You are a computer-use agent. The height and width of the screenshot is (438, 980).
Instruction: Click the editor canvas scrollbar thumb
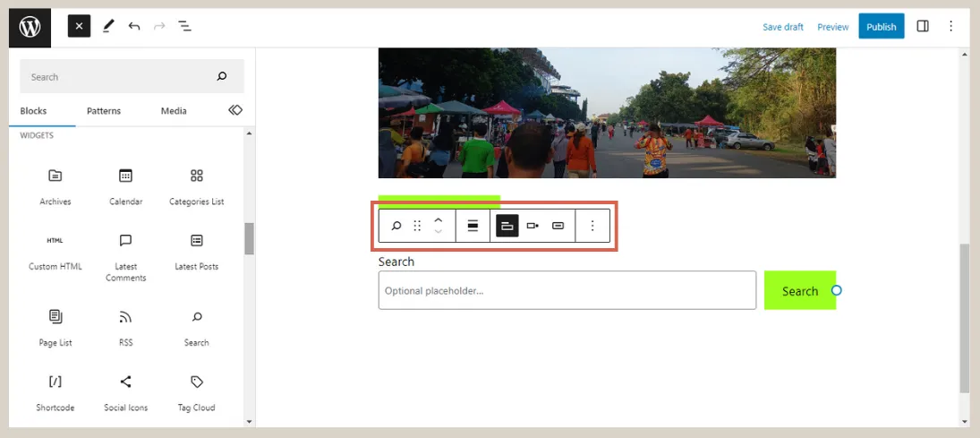coord(965,319)
